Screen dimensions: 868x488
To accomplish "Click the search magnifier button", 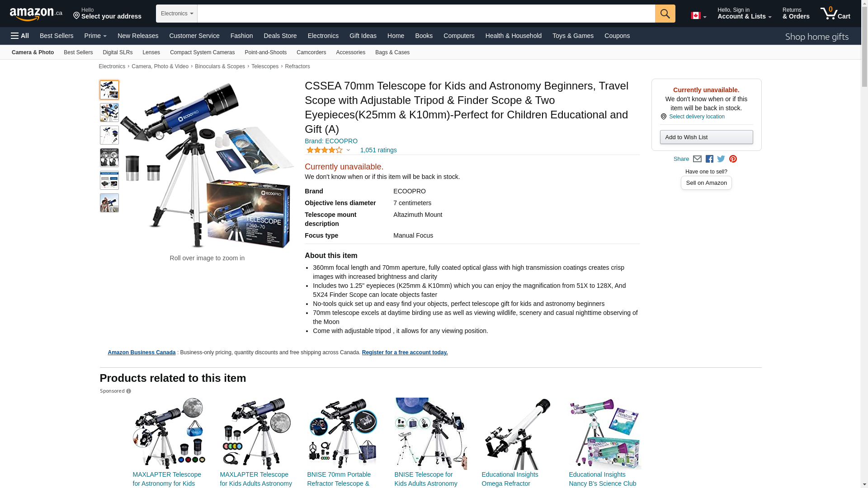I will coord(665,14).
